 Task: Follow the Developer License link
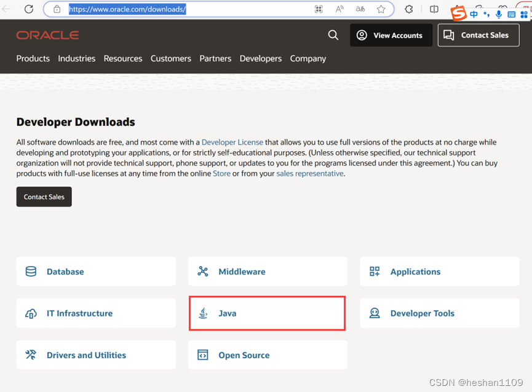click(x=232, y=143)
